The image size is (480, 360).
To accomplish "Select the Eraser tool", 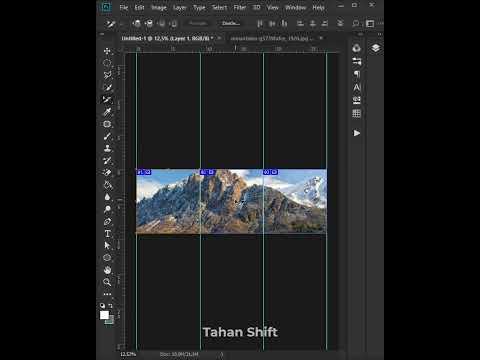I will click(107, 173).
